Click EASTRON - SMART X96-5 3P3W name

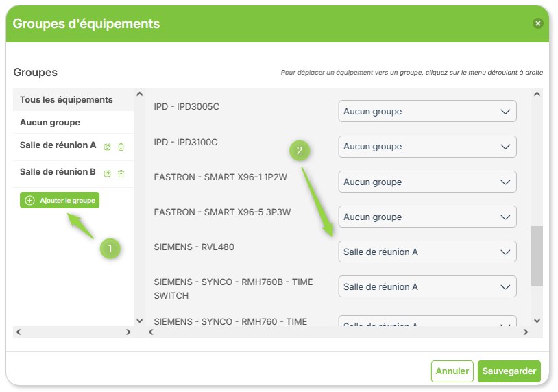[222, 212]
